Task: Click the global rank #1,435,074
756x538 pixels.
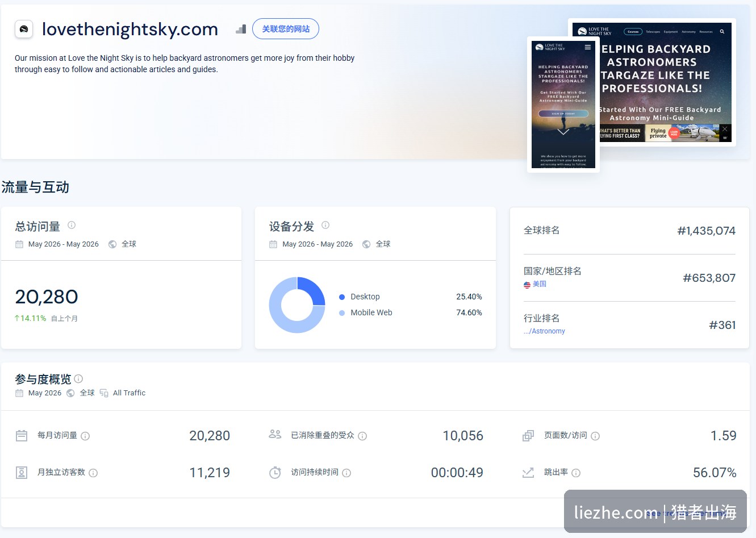Action: click(706, 231)
